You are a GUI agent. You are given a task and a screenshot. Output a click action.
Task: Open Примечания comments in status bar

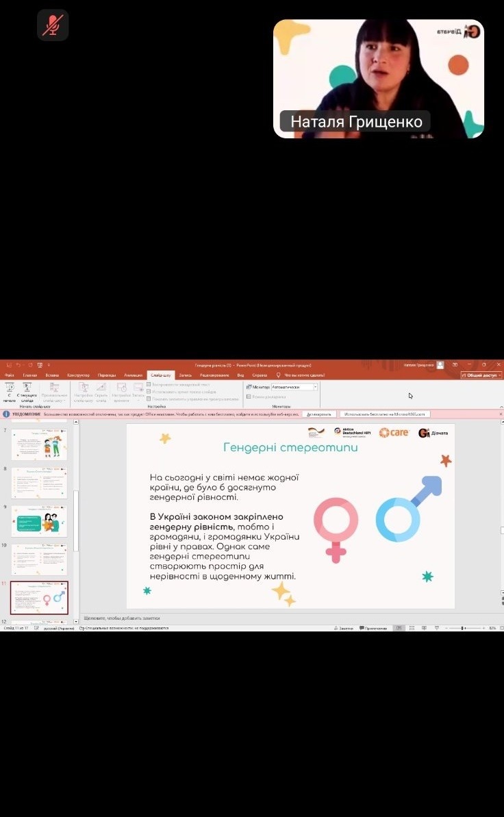(373, 628)
